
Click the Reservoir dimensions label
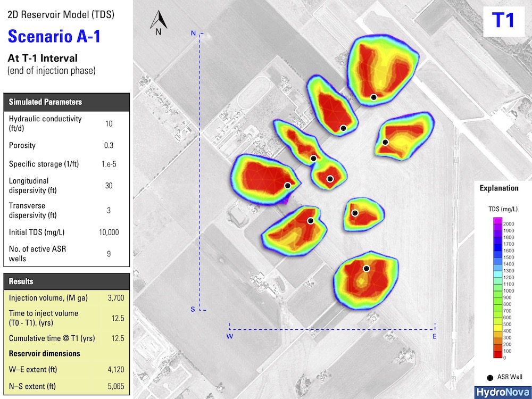click(45, 353)
